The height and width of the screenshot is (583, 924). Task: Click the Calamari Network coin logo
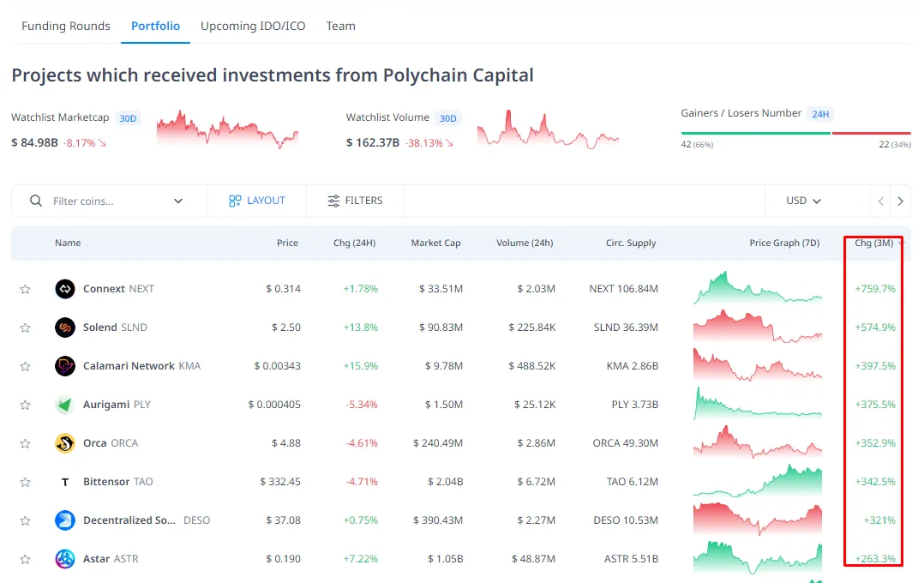pyautogui.click(x=65, y=366)
